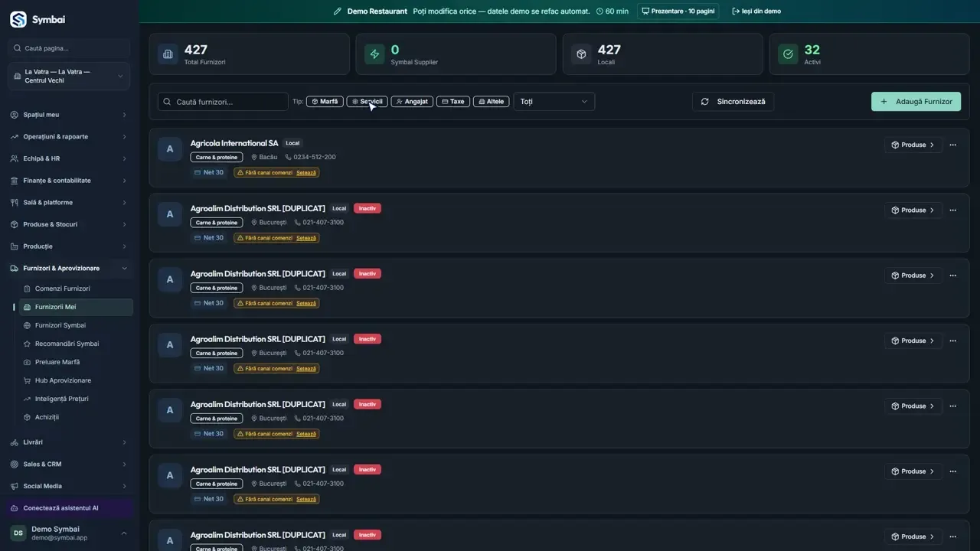Click the Symbai logo icon
This screenshot has height=551, width=980.
[x=18, y=19]
